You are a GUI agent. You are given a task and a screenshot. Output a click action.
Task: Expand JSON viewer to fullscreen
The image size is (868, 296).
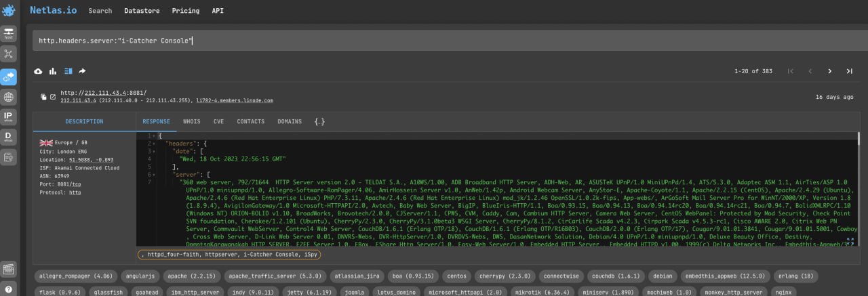(x=850, y=240)
